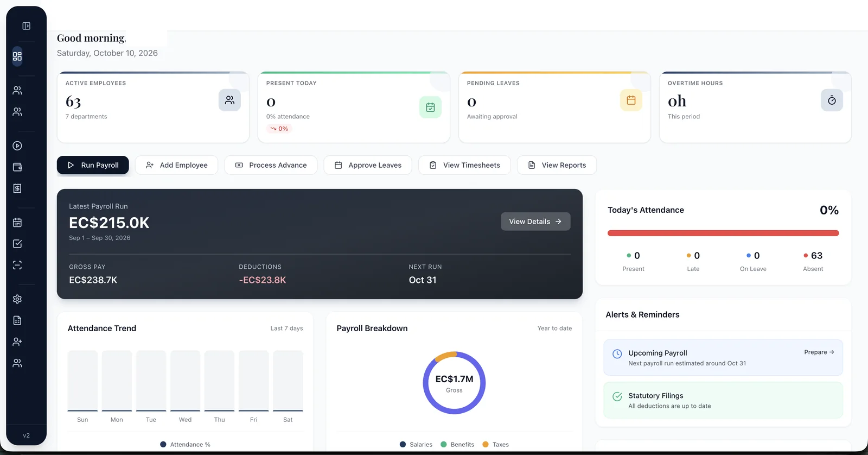Open the wallet icon in the sidebar
The height and width of the screenshot is (455, 868).
pos(17,167)
